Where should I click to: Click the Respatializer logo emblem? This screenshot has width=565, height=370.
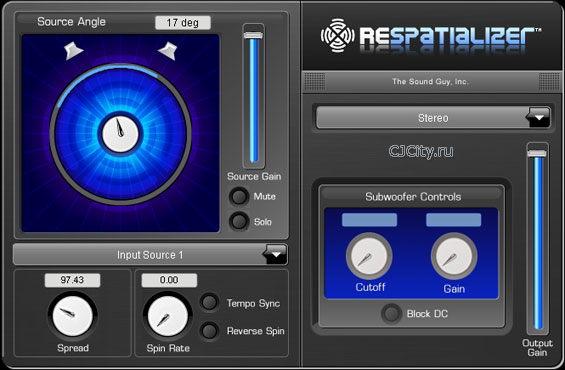[x=338, y=35]
